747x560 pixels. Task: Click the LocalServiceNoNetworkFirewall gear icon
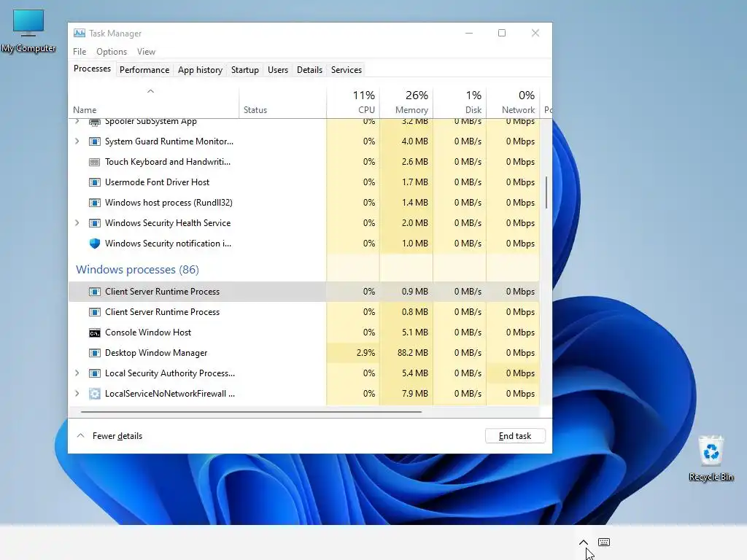click(x=95, y=394)
